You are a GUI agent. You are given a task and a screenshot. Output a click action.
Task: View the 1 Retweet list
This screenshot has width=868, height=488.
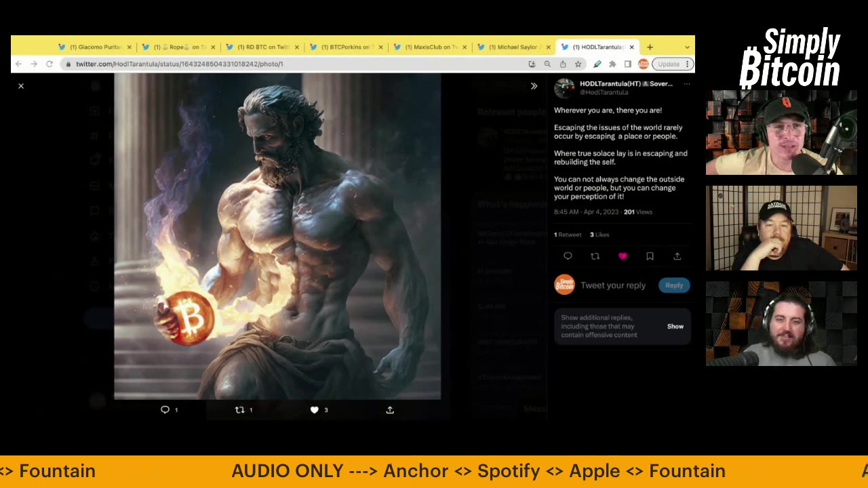[568, 235]
